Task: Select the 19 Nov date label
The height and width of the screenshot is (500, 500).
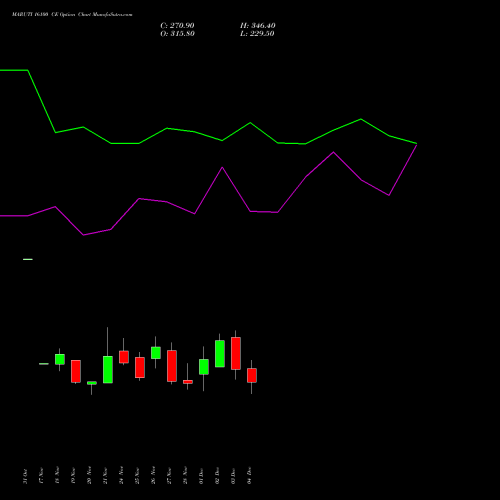Action: click(x=73, y=476)
